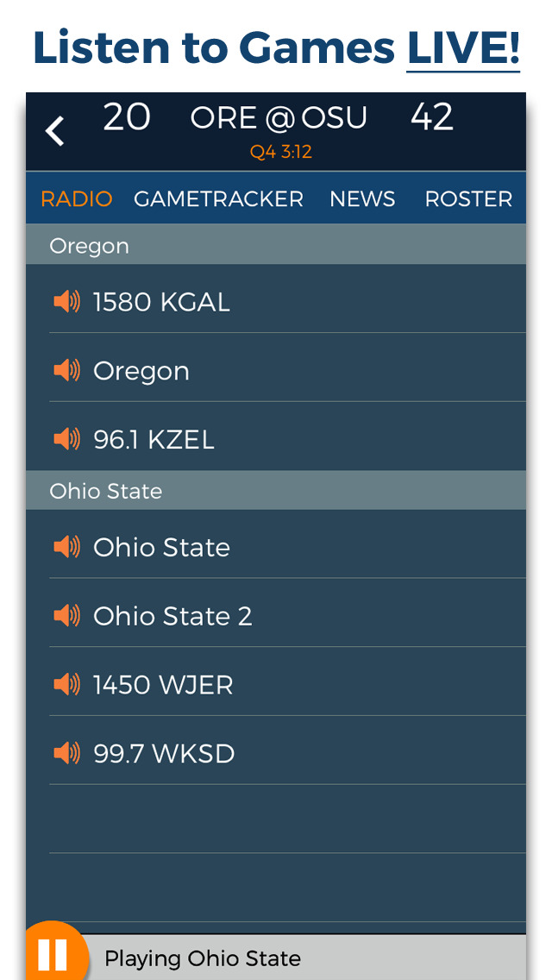This screenshot has height=980, width=552.
Task: Tap speaker icon beside 1450 WJER
Action: pyautogui.click(x=66, y=684)
